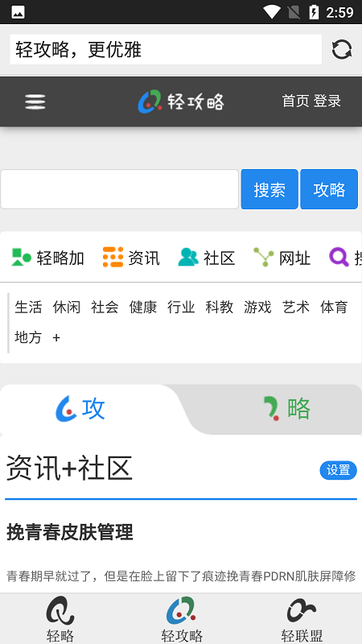Viewport: 362px width, 644px height.
Task: Tap the purple magnifier search icon
Action: pos(339,258)
